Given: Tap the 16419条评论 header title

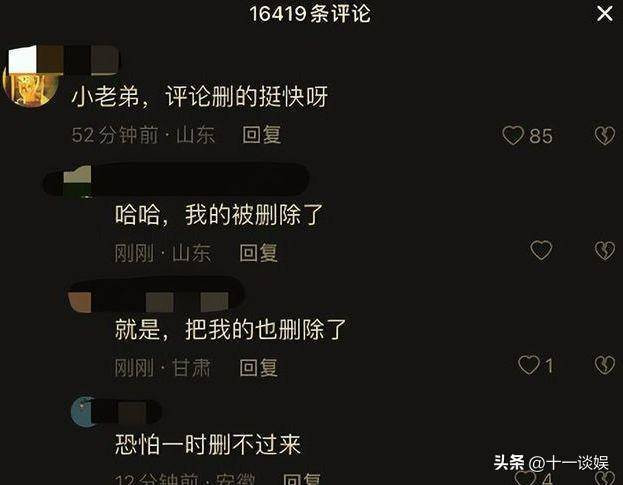Looking at the screenshot, I should pyautogui.click(x=310, y=14).
